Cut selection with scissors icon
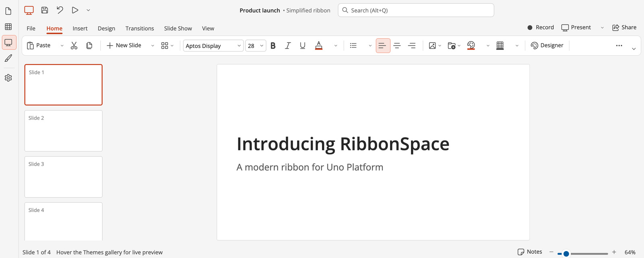Screen dimensions: 644x258 pos(74,46)
